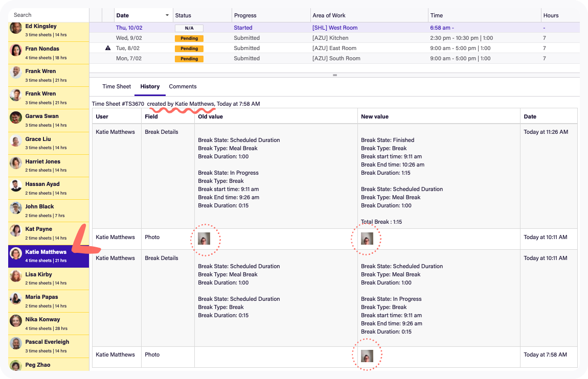Select the History tab
Screen dimensions: 588x379
pos(150,86)
